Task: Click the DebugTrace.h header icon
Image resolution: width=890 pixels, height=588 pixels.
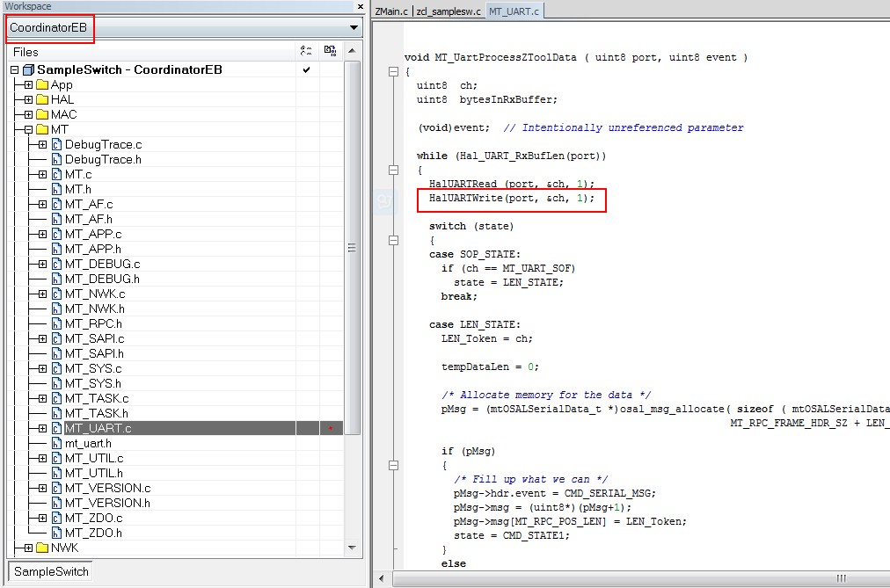Action: click(x=56, y=159)
